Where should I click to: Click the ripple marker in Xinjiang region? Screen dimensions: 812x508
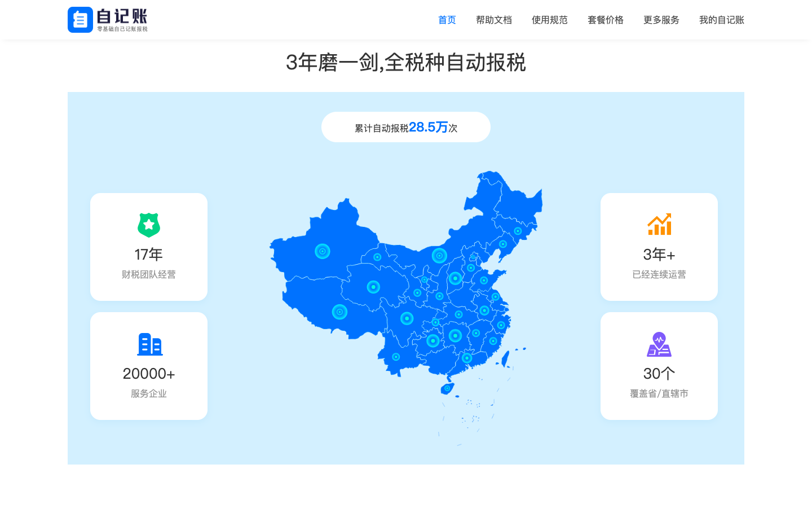[322, 251]
